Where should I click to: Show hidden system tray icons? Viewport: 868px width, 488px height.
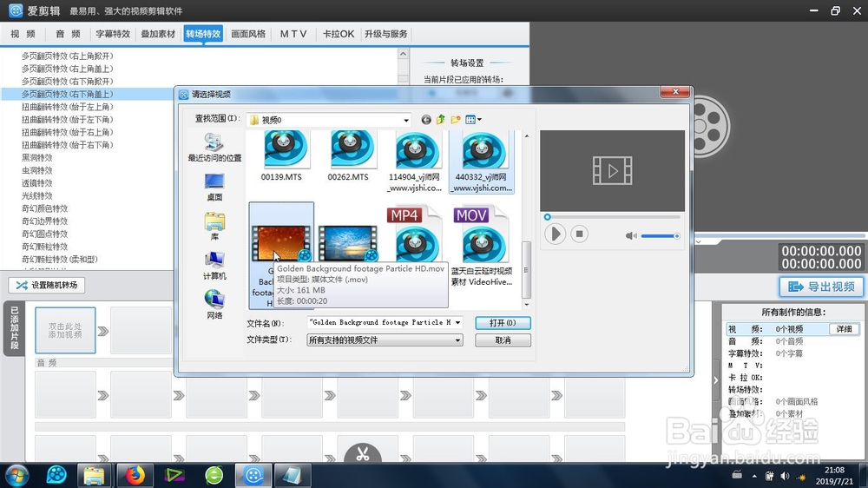click(x=754, y=476)
